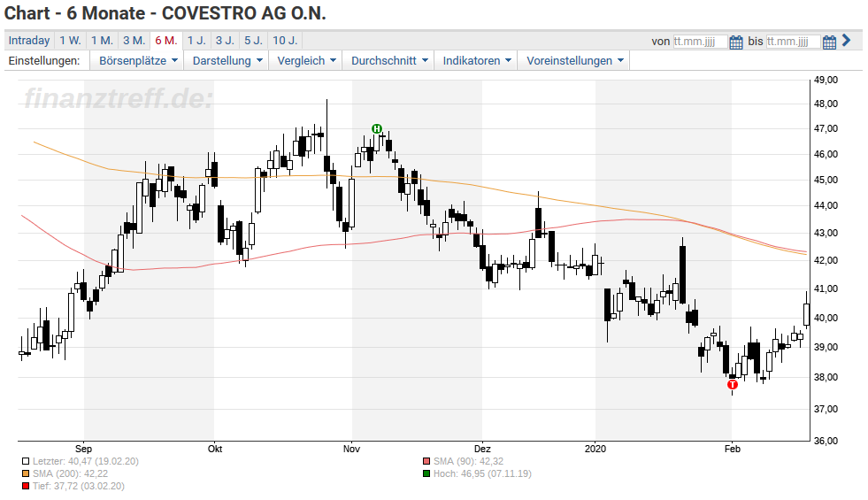Open the Voreinstellungen dropdown
This screenshot has height=500, width=868.
574,61
